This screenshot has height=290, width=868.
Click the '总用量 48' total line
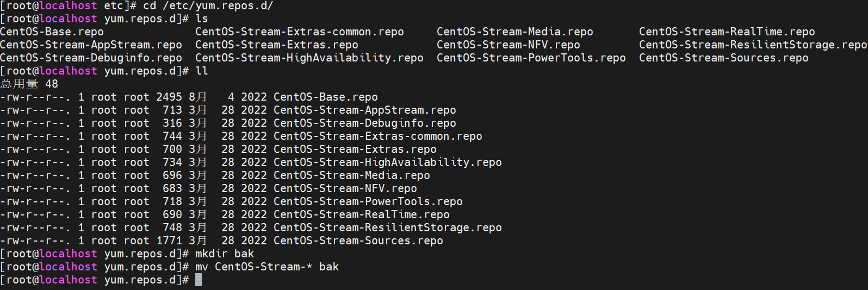(x=29, y=84)
